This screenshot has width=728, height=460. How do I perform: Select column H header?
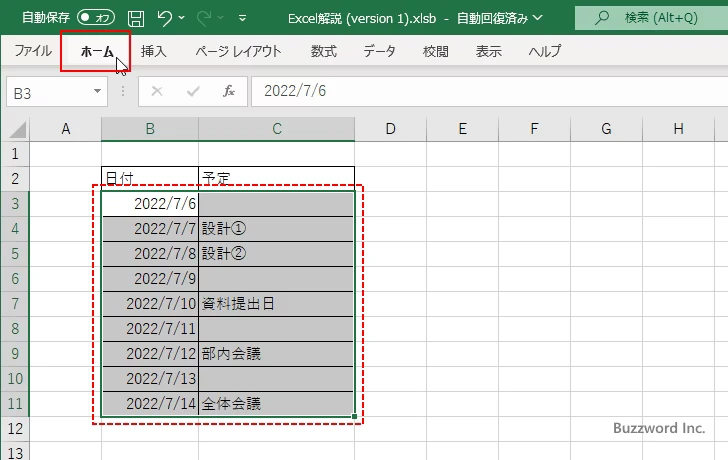point(678,129)
